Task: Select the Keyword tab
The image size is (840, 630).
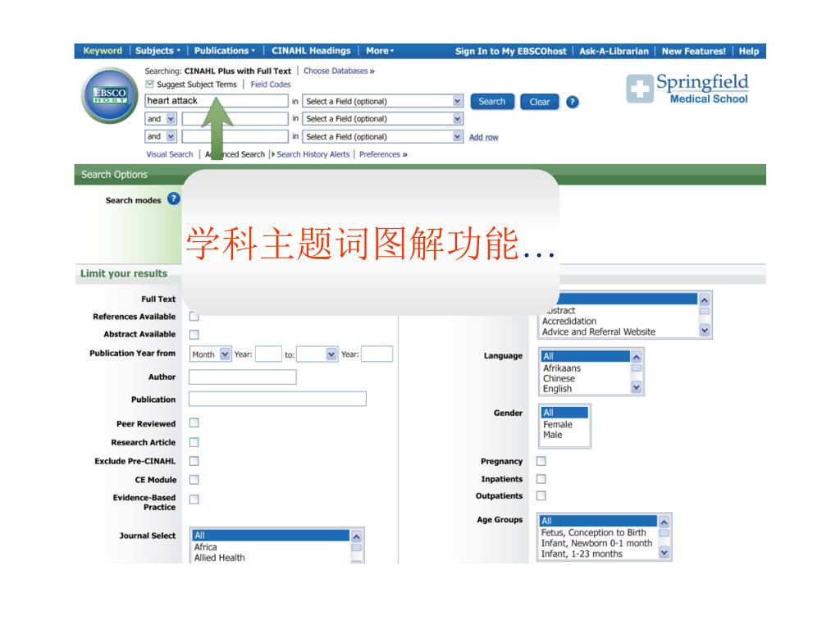Action: [103, 51]
